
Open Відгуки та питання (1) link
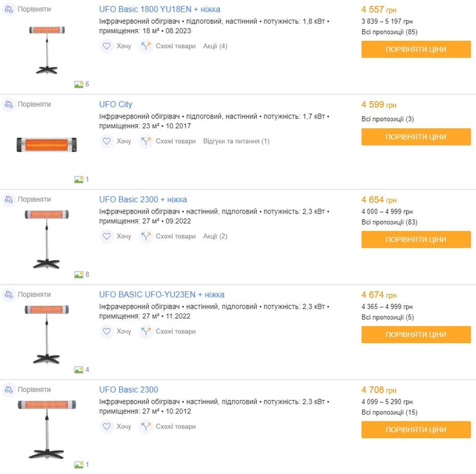click(x=236, y=141)
